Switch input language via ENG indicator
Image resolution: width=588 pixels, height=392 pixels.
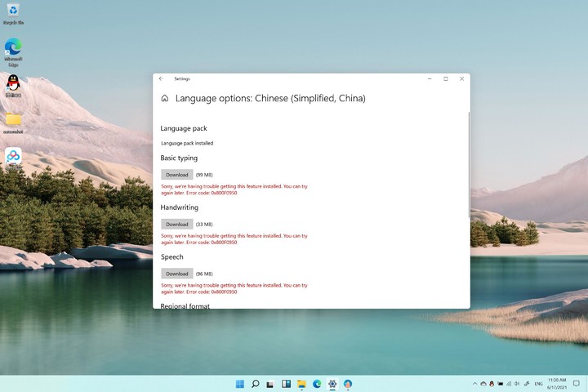point(539,384)
